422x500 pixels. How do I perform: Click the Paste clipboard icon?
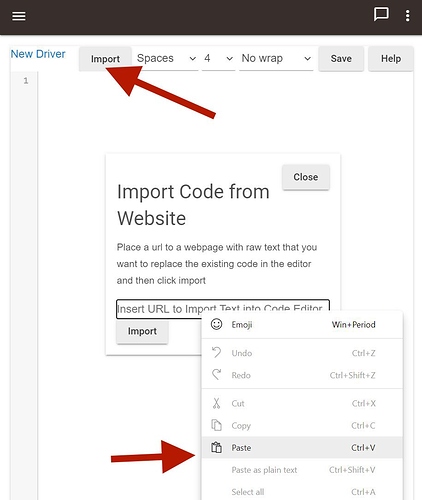click(216, 447)
